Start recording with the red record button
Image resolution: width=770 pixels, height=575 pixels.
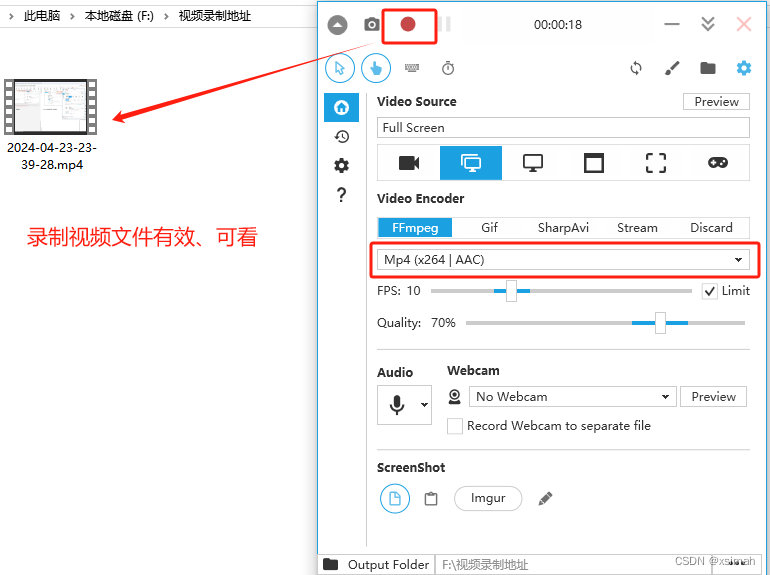click(408, 24)
